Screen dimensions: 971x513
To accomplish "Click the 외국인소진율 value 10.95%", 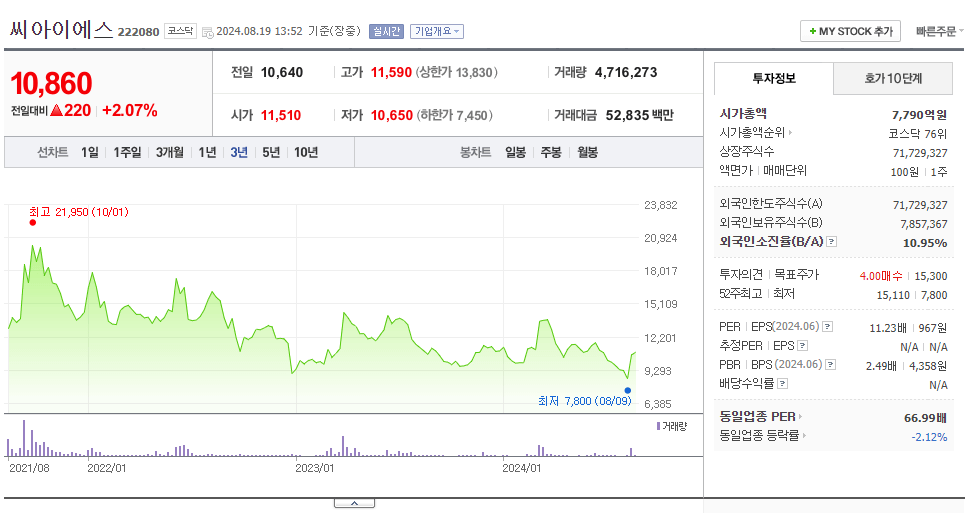I will point(925,243).
